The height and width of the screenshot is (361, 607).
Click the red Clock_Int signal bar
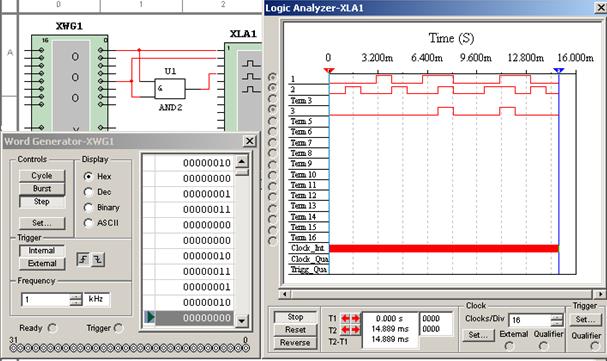tap(444, 248)
